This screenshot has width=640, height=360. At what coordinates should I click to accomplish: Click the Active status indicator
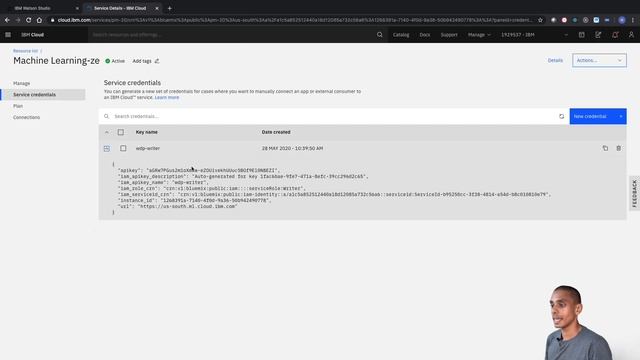tap(115, 61)
